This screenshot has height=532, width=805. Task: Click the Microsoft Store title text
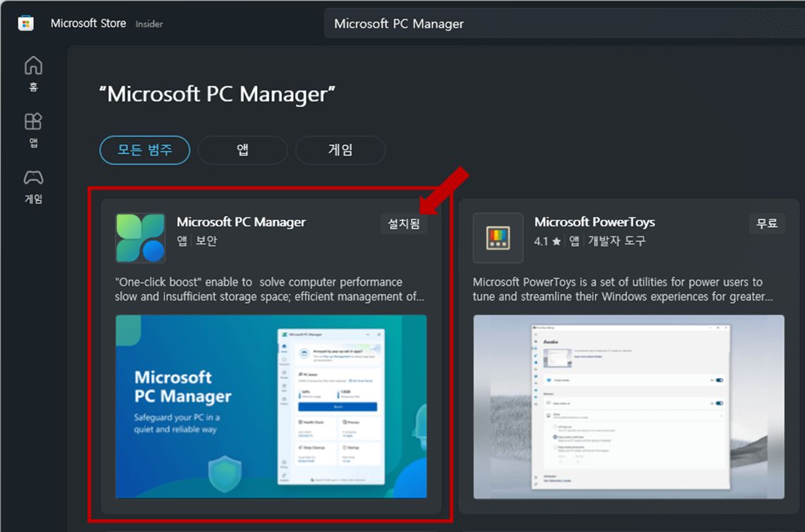pos(88,23)
